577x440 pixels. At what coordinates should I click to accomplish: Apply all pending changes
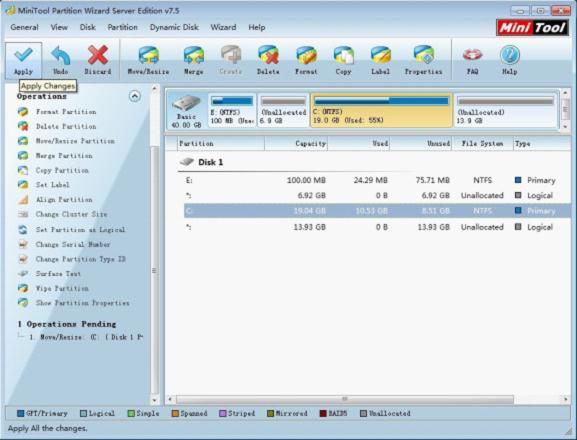click(23, 61)
